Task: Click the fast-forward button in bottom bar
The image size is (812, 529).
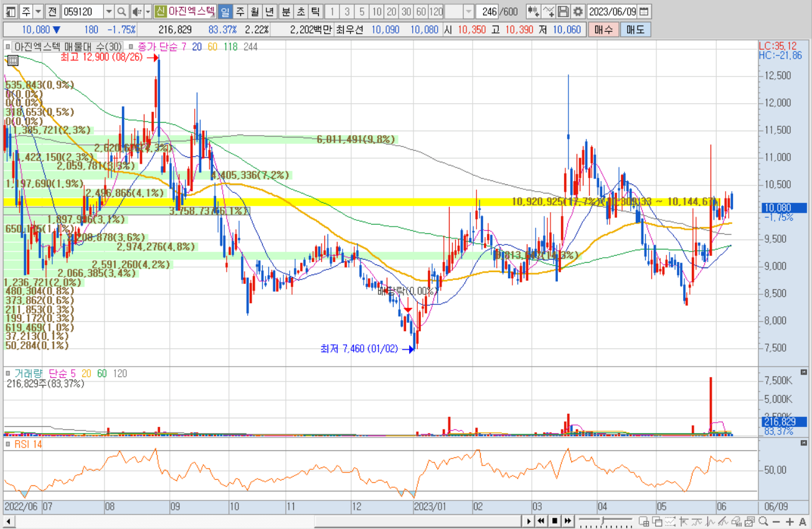Action: coord(568,521)
